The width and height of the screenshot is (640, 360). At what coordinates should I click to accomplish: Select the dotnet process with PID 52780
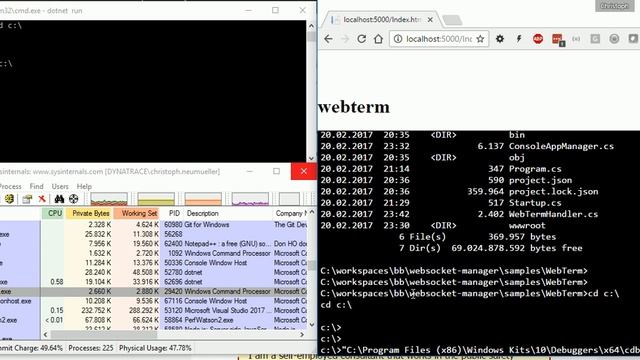pyautogui.click(x=153, y=272)
